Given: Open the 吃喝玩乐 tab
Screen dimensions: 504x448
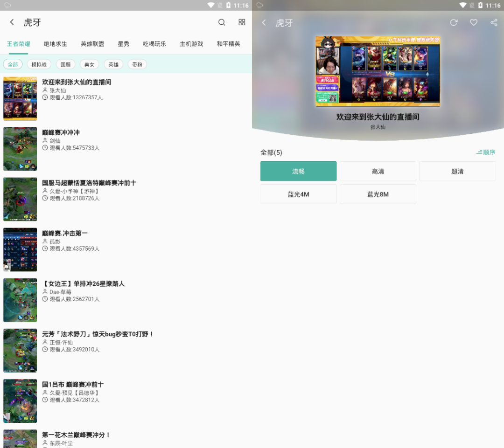Looking at the screenshot, I should point(154,44).
